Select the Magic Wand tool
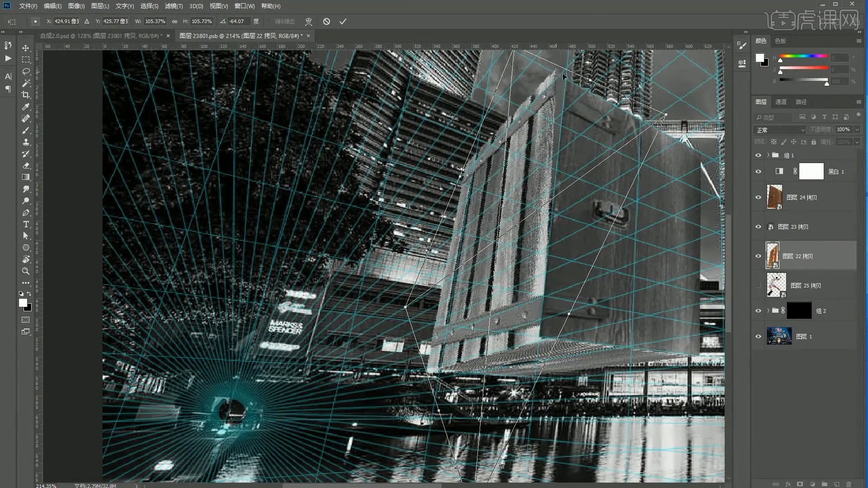 pyautogui.click(x=26, y=83)
